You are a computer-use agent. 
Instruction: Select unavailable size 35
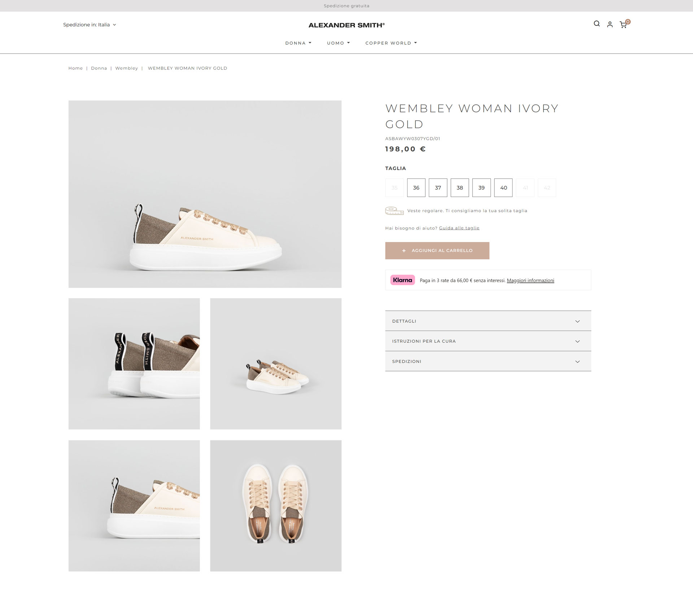coord(395,188)
